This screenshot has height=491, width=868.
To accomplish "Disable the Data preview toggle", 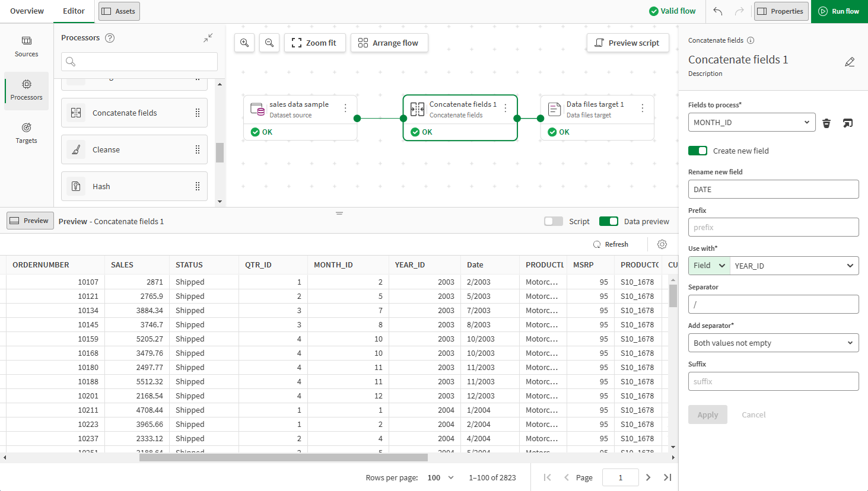I will [608, 221].
